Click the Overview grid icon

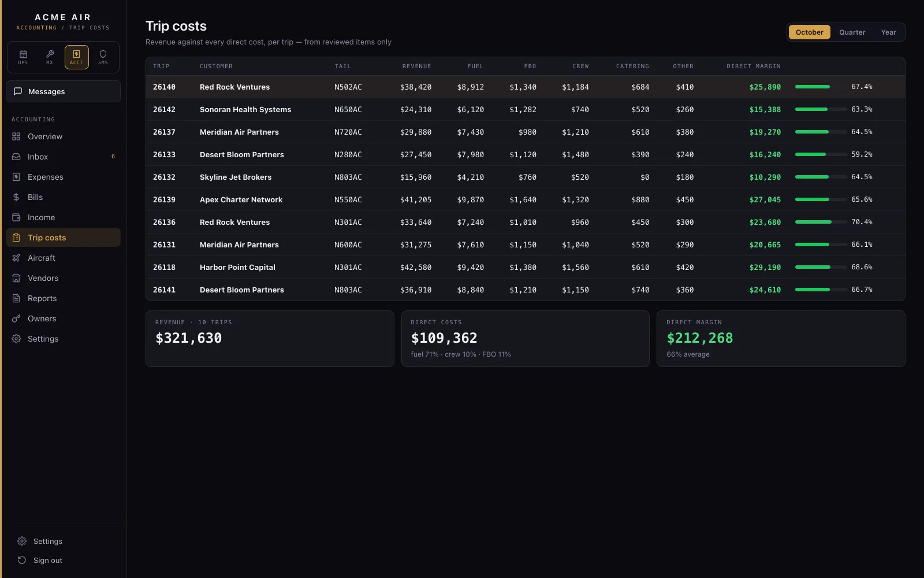tap(16, 136)
